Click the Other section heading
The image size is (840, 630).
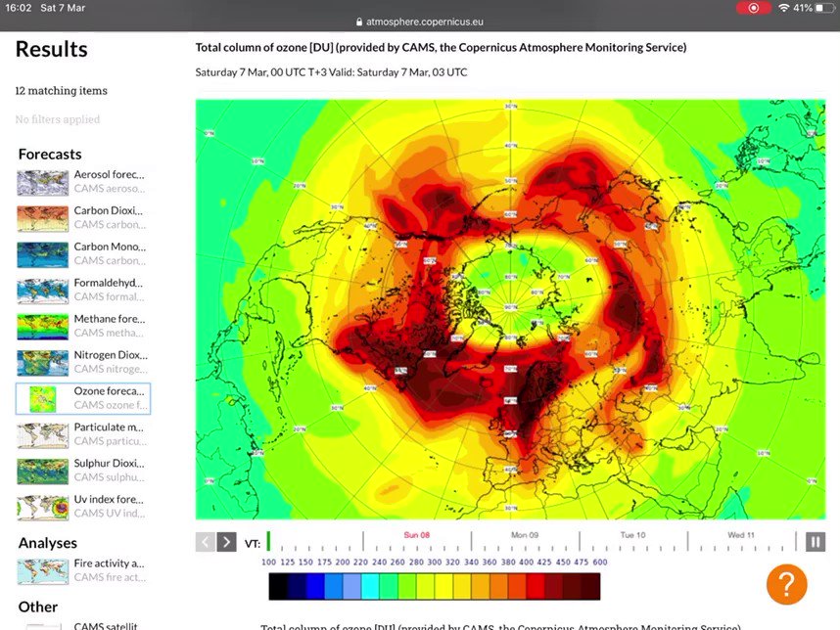click(38, 607)
